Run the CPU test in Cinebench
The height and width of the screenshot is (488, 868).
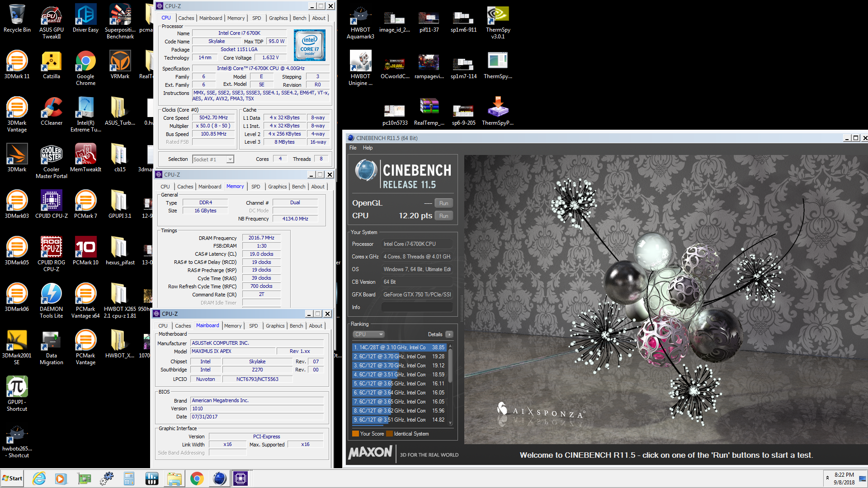pyautogui.click(x=444, y=216)
